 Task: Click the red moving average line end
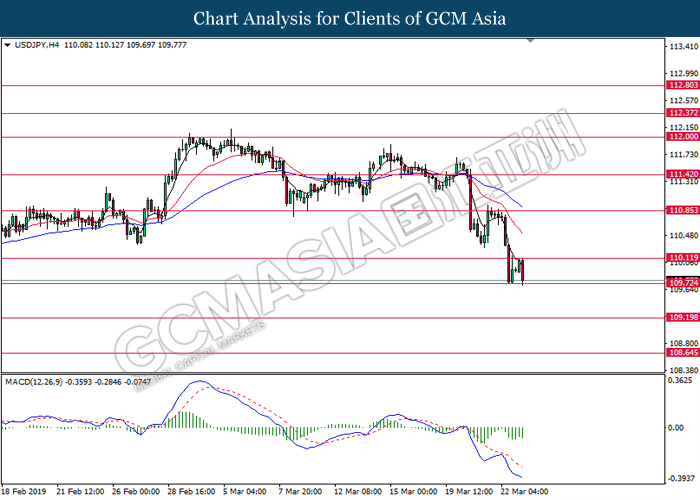pyautogui.click(x=520, y=231)
